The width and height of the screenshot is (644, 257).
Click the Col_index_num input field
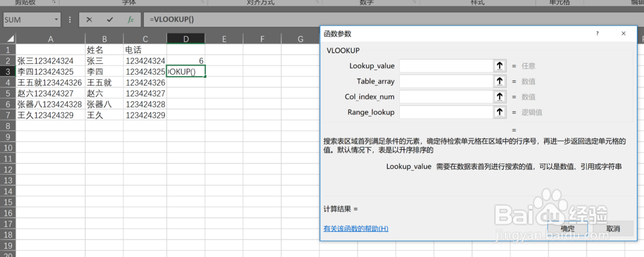point(446,97)
